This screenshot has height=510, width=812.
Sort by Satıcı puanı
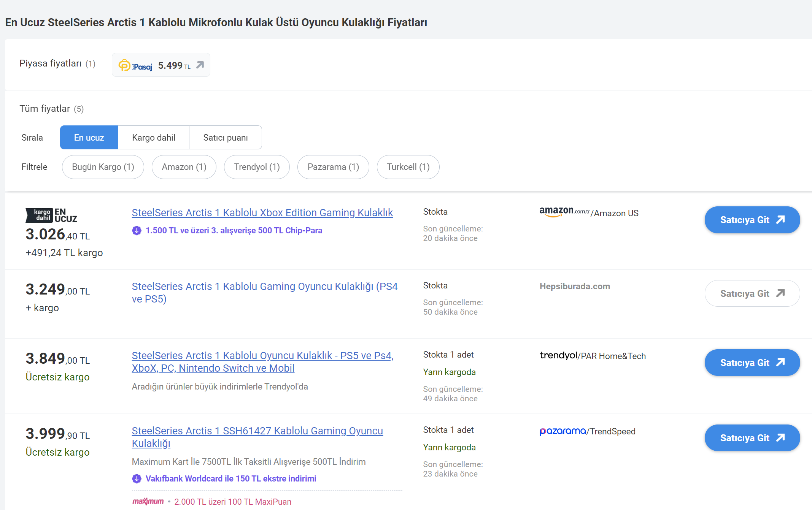click(x=226, y=138)
